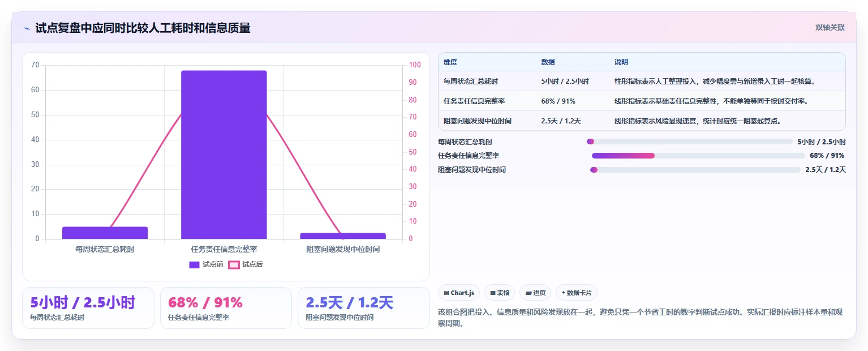Open the 2.5天 / 1.2天 data card
This screenshot has height=351, width=868.
coord(364,308)
